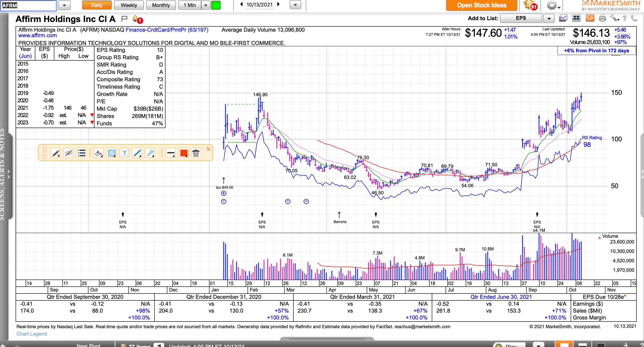
Task: Click the printer icon
Action: [603, 18]
